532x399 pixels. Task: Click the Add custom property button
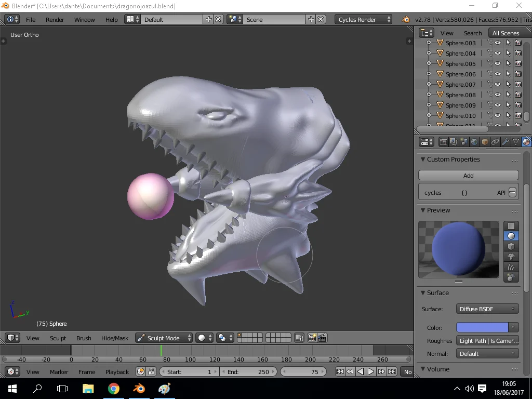[x=468, y=176]
